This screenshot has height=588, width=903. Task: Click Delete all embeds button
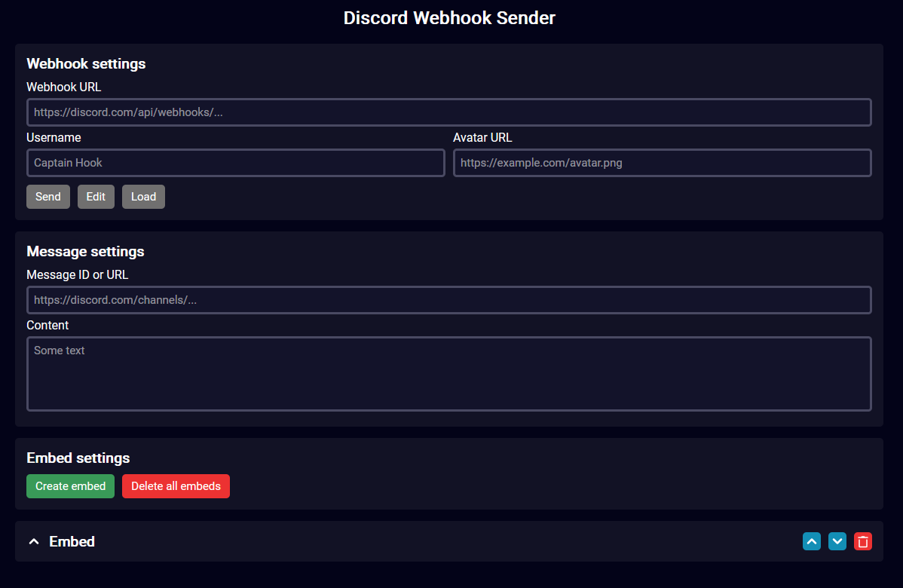click(176, 486)
